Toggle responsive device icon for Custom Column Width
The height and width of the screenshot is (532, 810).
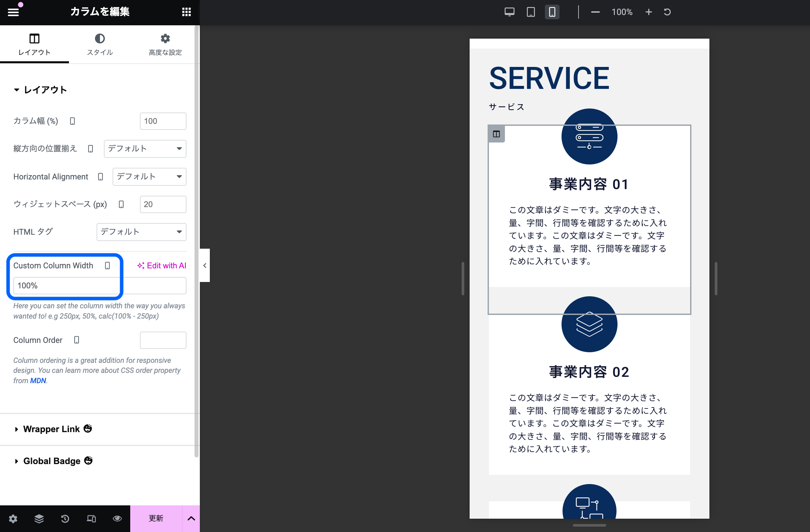(x=108, y=266)
